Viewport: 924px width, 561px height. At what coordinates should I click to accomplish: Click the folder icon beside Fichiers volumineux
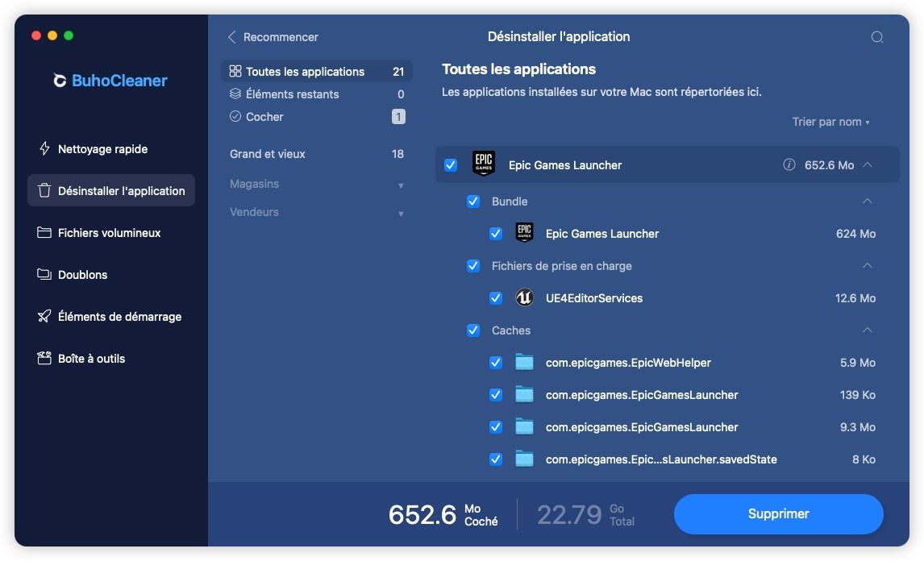click(44, 232)
